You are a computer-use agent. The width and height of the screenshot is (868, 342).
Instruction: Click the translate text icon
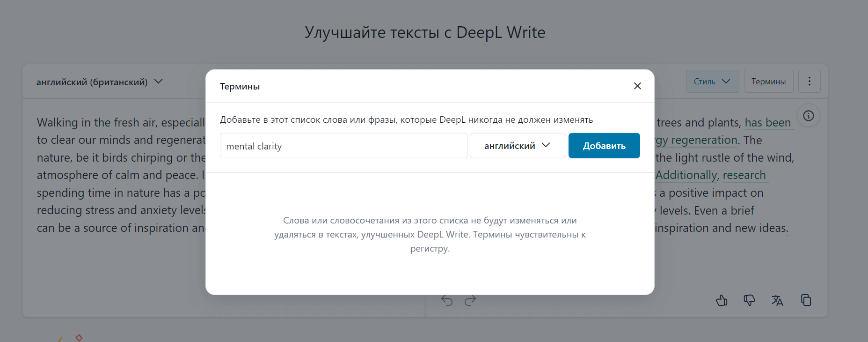(777, 300)
